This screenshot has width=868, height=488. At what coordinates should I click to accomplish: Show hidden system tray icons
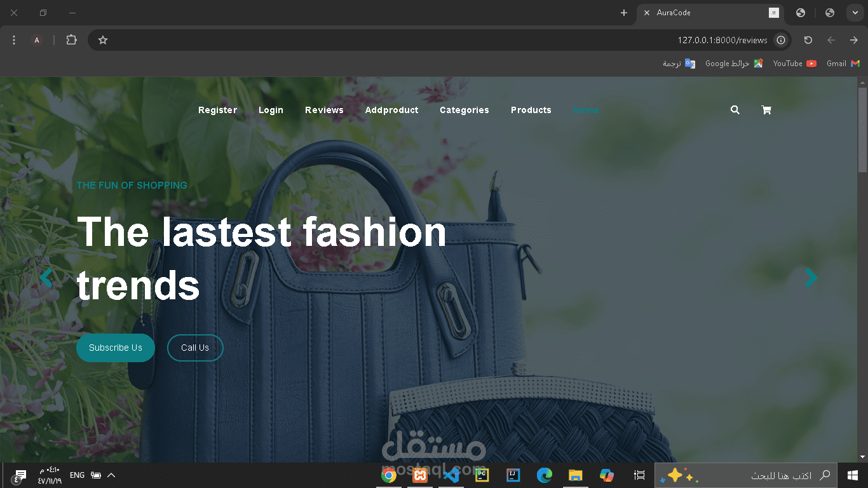(x=111, y=475)
